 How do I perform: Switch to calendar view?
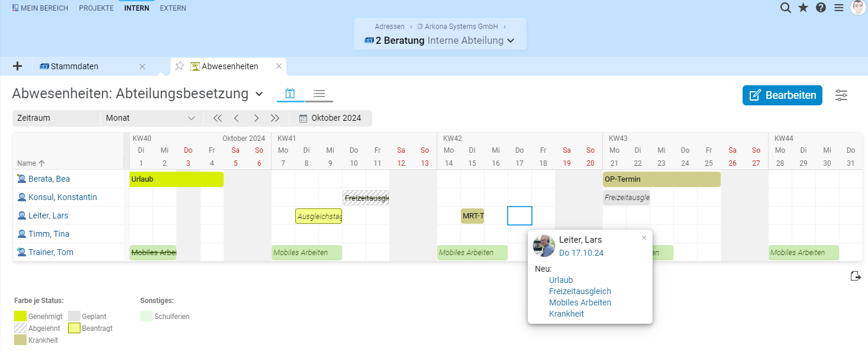coord(290,94)
